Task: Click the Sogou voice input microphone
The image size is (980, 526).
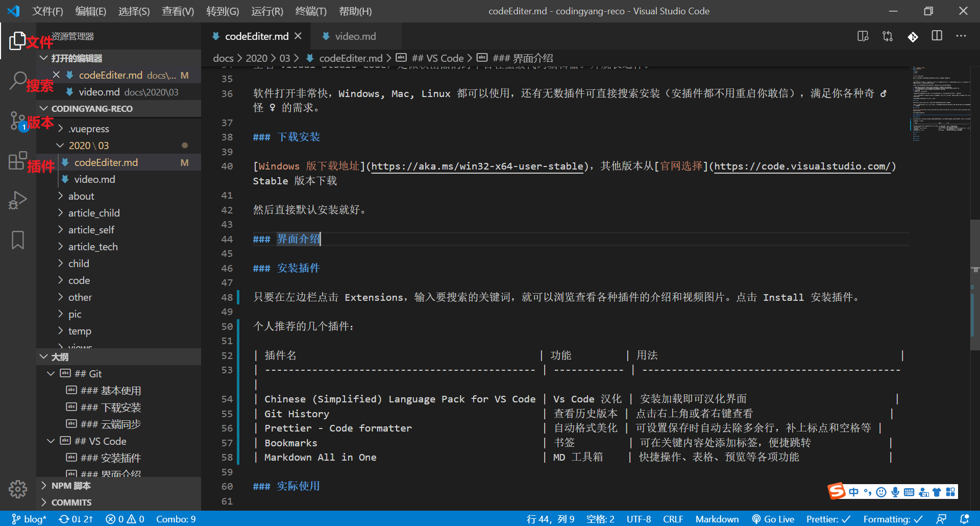Action: click(895, 492)
